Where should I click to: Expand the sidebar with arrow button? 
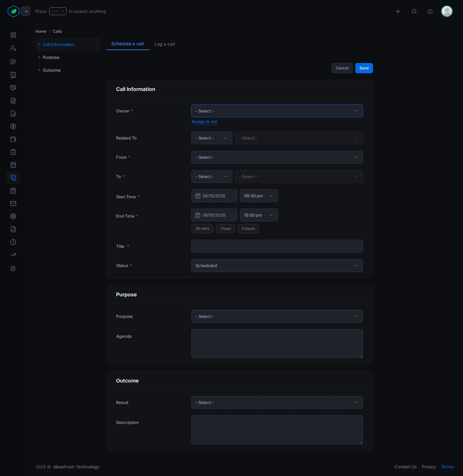coord(25,11)
